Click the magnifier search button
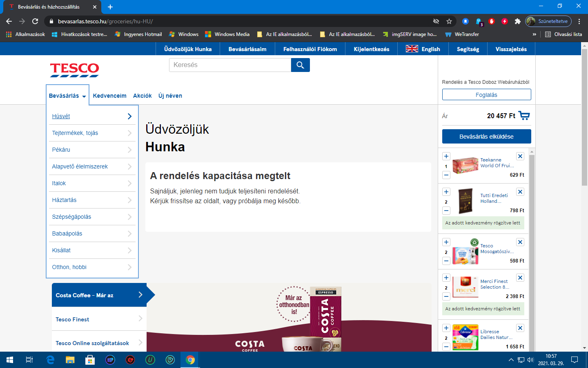This screenshot has height=368, width=588. tap(300, 65)
